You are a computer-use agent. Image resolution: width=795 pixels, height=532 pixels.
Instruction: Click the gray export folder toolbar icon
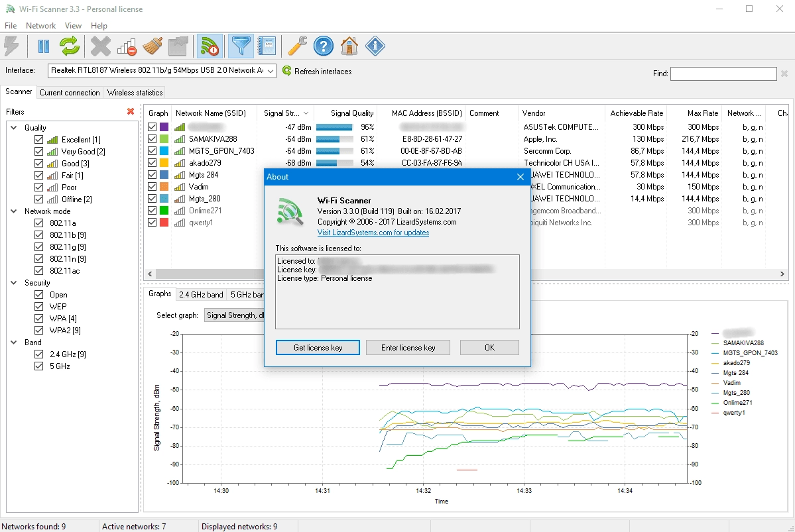point(178,46)
